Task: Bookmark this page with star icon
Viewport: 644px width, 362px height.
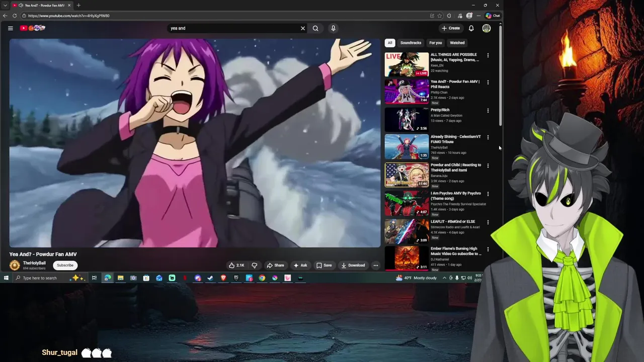Action: [440, 16]
